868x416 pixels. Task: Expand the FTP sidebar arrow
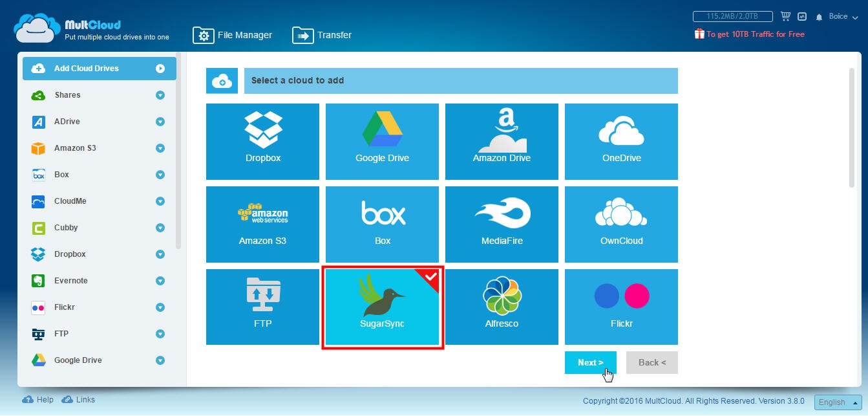tap(160, 334)
